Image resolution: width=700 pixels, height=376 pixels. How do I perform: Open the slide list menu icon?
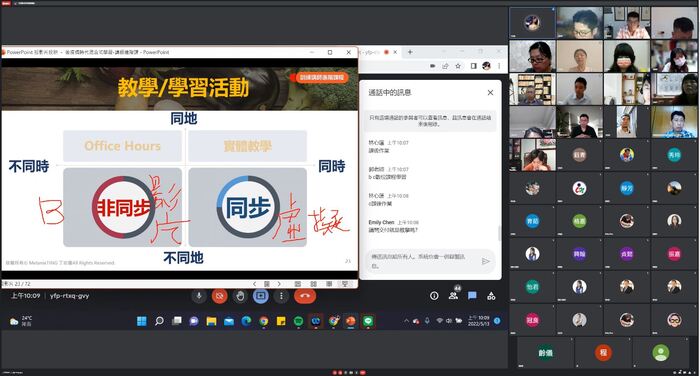click(x=267, y=284)
